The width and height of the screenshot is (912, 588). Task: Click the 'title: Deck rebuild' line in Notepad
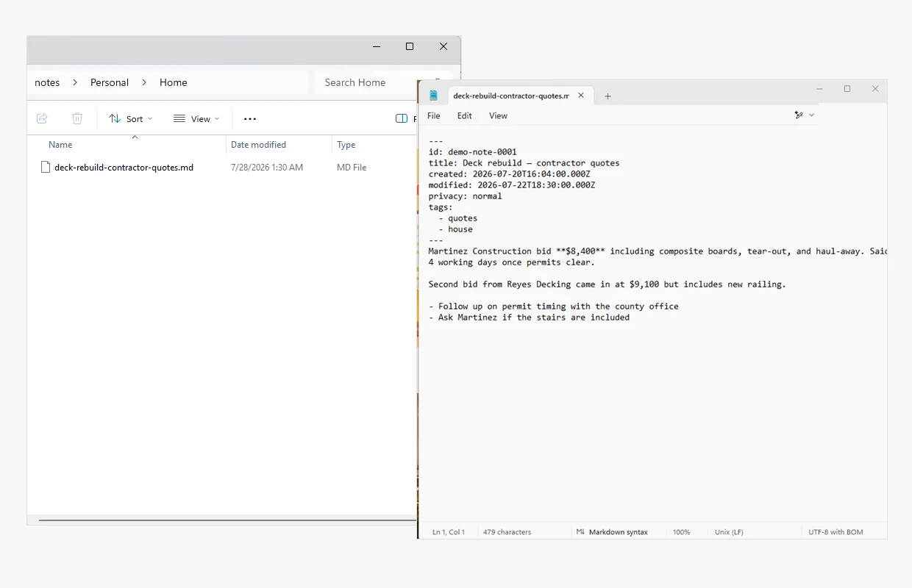tap(524, 163)
